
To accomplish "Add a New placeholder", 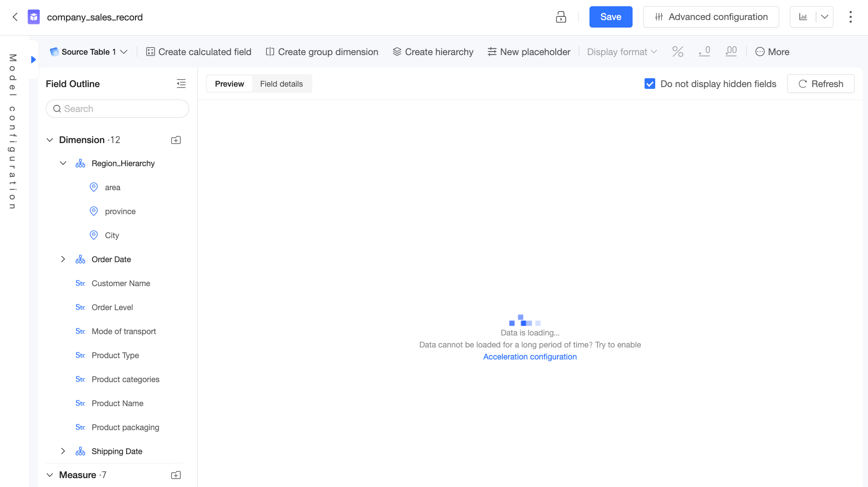I will [529, 52].
